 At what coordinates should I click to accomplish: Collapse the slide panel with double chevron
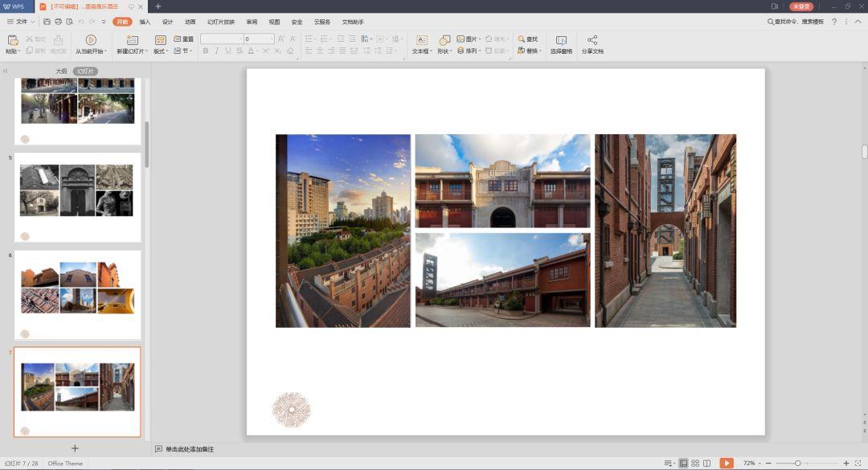[x=6, y=71]
